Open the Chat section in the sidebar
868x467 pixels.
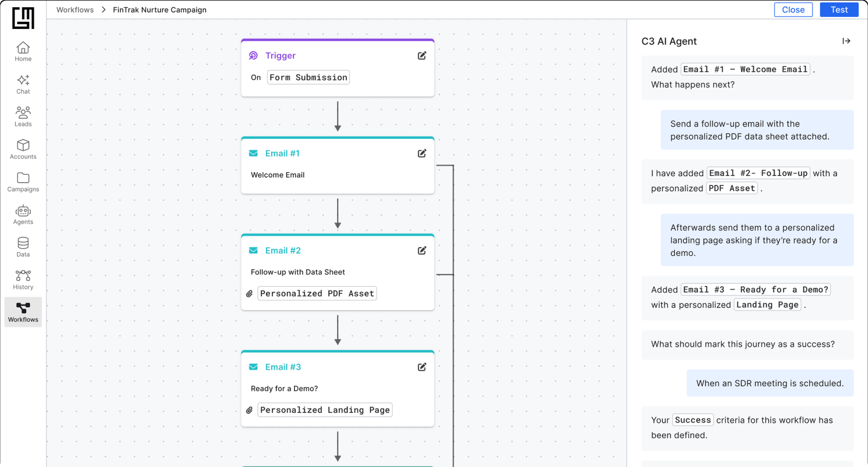(23, 84)
